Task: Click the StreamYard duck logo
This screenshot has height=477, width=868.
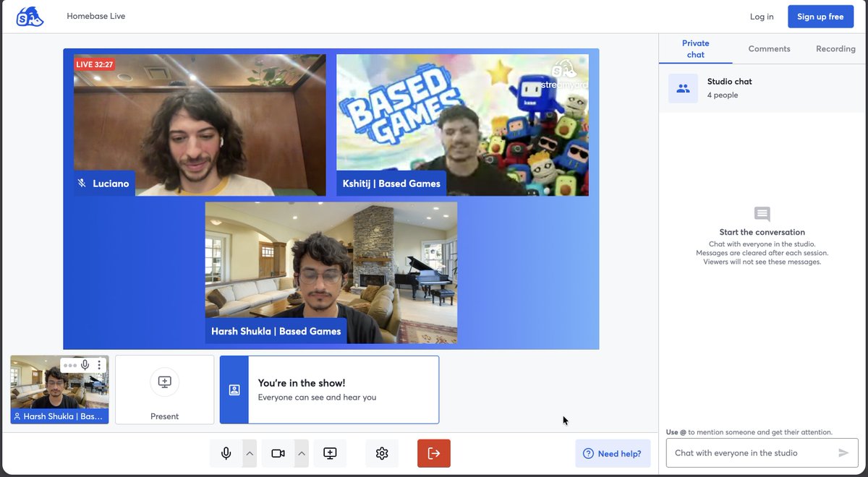Action: coord(30,16)
